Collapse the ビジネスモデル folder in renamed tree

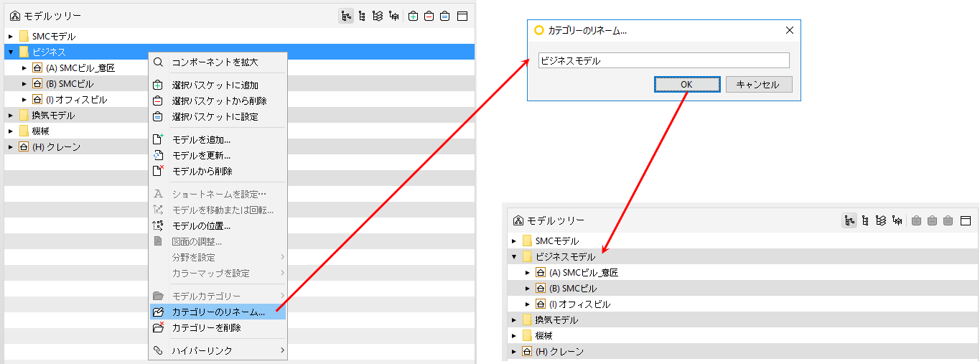click(x=514, y=257)
